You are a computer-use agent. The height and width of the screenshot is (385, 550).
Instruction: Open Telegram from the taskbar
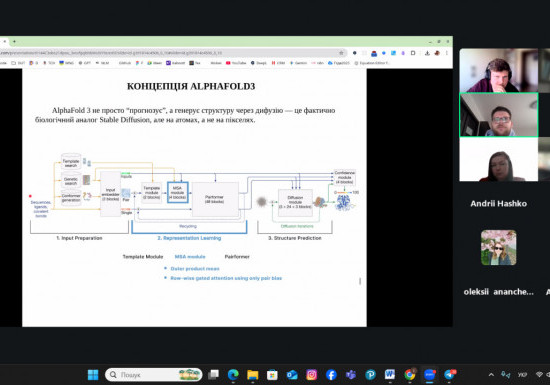pyautogui.click(x=450, y=375)
